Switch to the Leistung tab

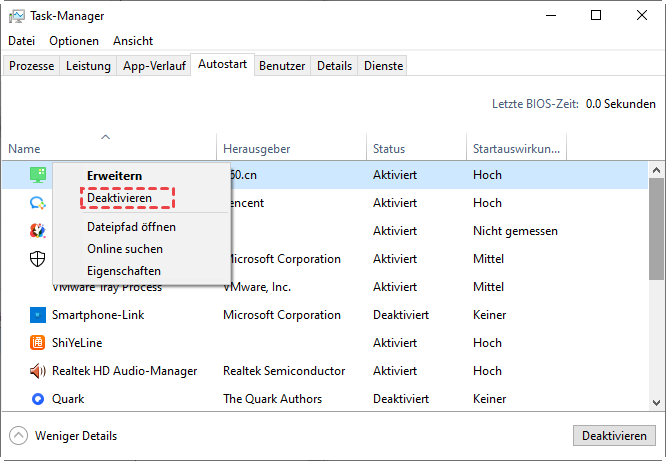coord(88,66)
